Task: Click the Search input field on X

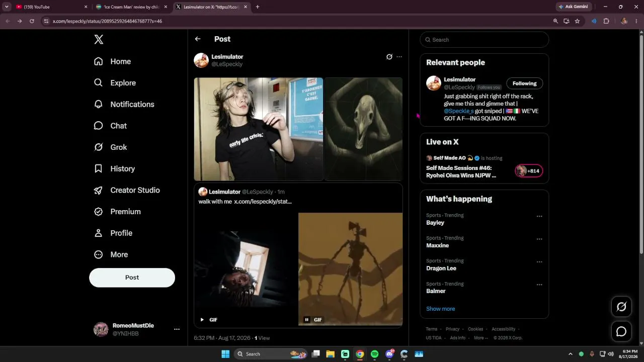Action: pos(485,40)
